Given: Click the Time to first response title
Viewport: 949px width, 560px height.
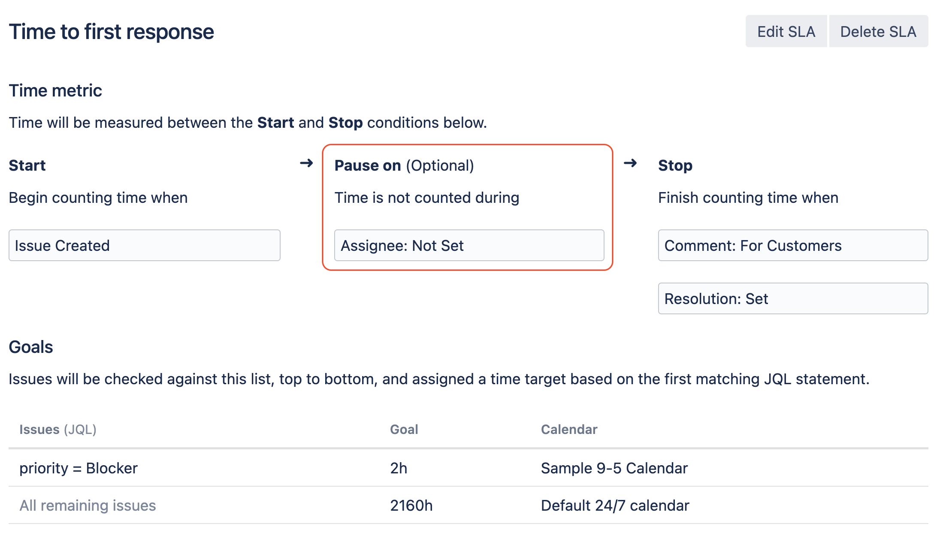Looking at the screenshot, I should click(x=112, y=32).
